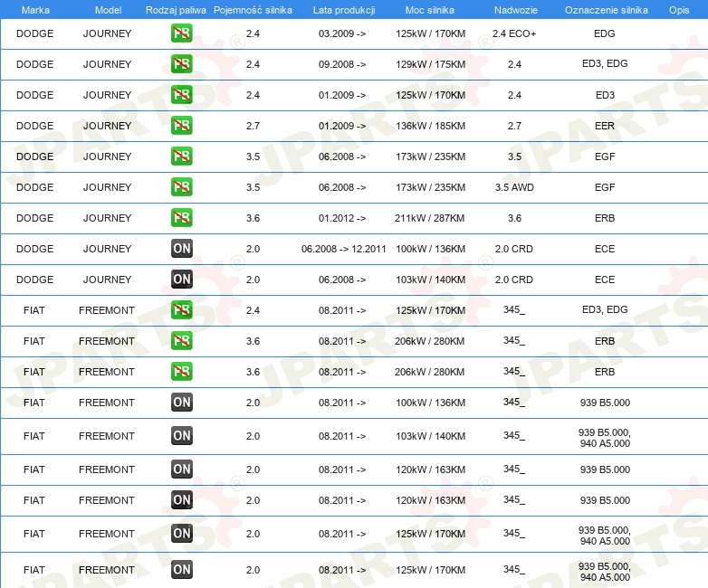This screenshot has height=588, width=708.
Task: Select '3.6' capacity in Dodge Journey row
Action: (253, 218)
